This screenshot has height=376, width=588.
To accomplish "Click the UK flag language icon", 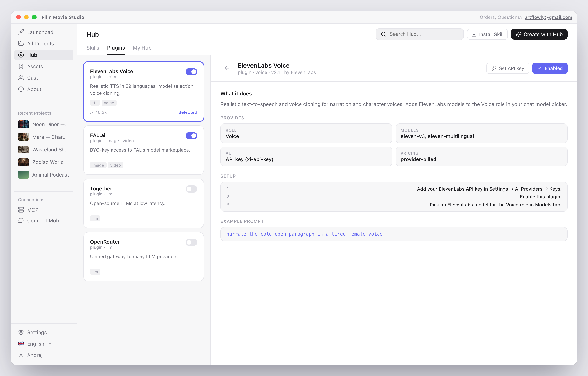I will click(x=21, y=344).
